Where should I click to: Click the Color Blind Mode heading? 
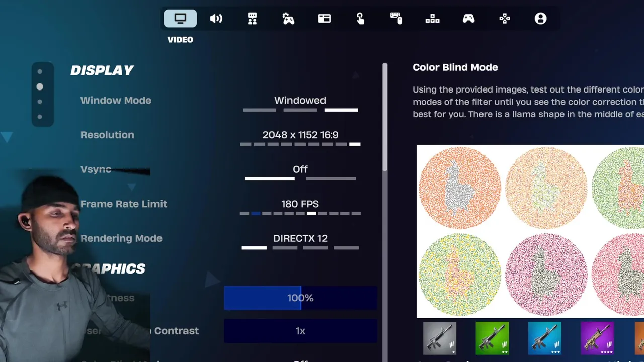[x=455, y=67]
